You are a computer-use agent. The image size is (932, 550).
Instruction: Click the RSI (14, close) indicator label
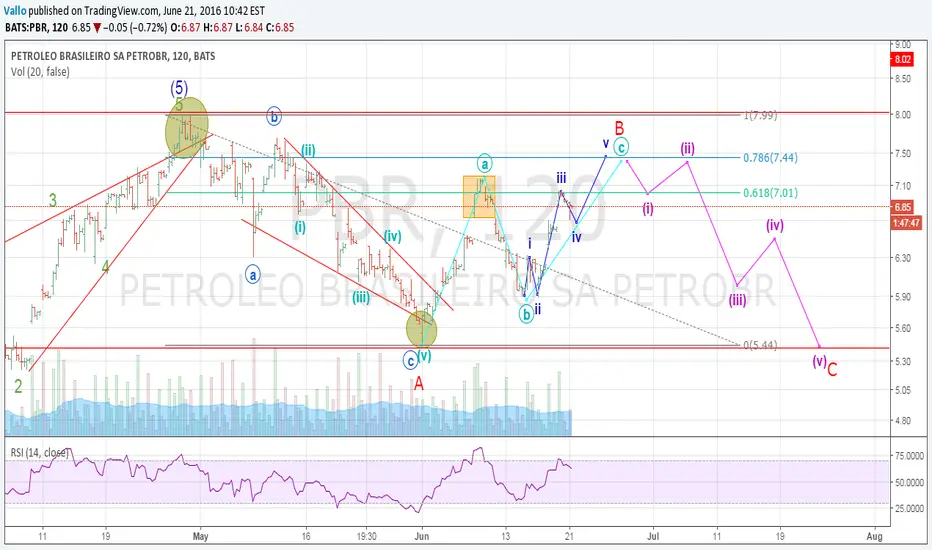click(x=39, y=452)
